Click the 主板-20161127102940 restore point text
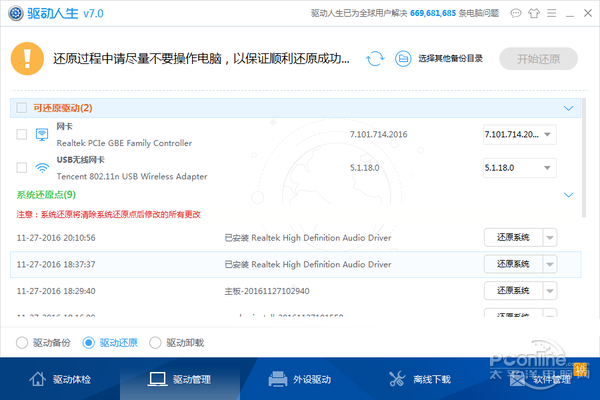The height and width of the screenshot is (400, 600). tap(267, 291)
